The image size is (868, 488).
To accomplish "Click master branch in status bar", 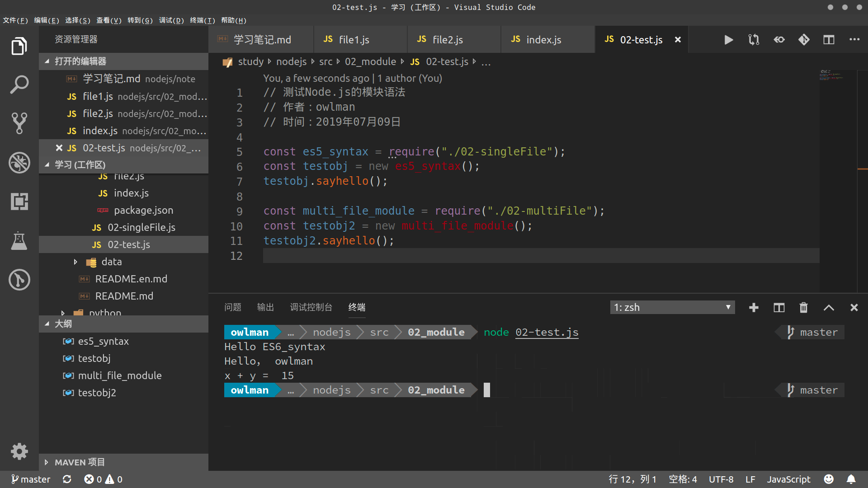I will 31,479.
